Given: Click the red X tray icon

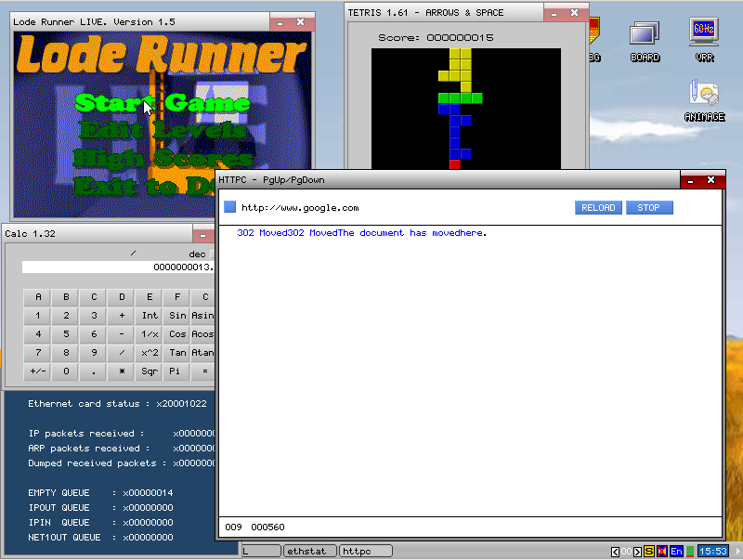Looking at the screenshot, I should pyautogui.click(x=662, y=552).
